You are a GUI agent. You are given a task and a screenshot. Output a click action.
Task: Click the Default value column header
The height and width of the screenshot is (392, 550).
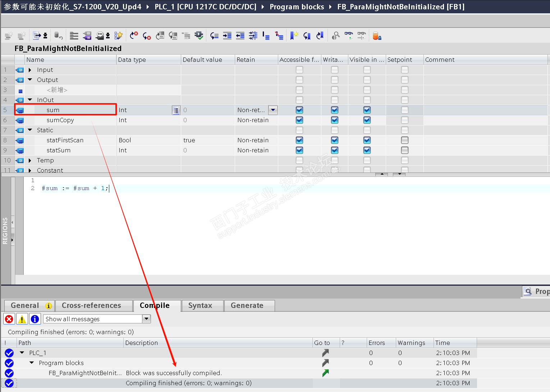pyautogui.click(x=208, y=60)
